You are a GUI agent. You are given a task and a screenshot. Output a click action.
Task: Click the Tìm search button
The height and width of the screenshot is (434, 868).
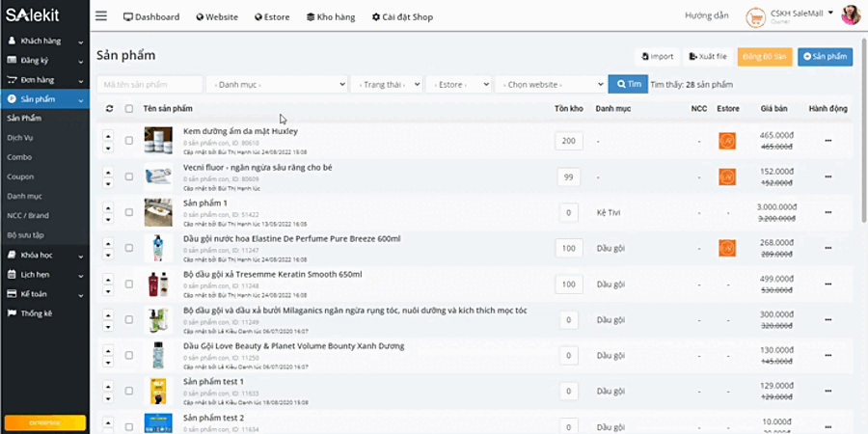tap(628, 85)
